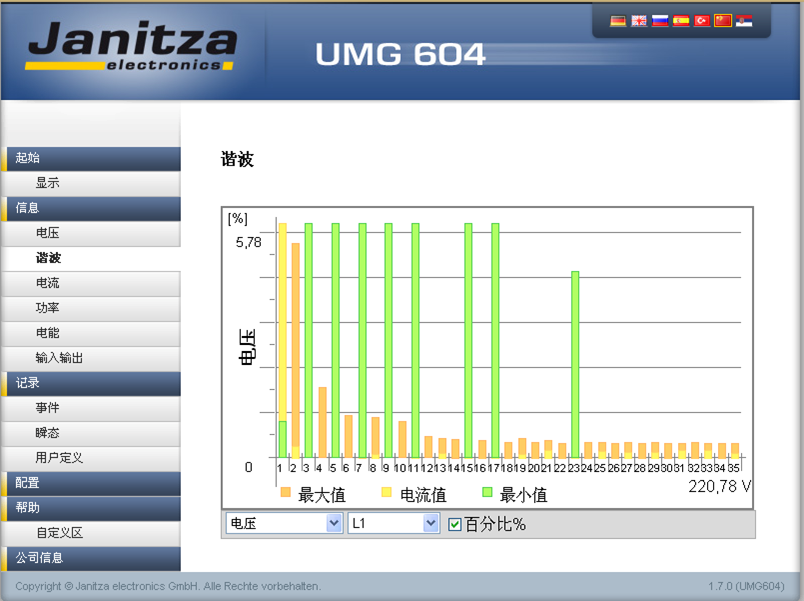The width and height of the screenshot is (804, 601).
Task: Go to 电压 in the sidebar menu
Action: click(x=91, y=233)
